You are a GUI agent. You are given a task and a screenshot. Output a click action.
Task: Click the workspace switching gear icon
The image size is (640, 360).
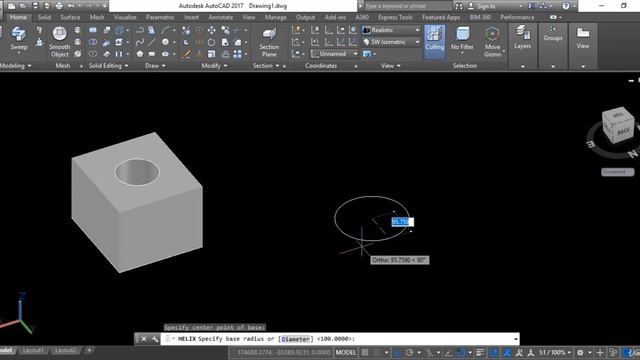pos(580,352)
